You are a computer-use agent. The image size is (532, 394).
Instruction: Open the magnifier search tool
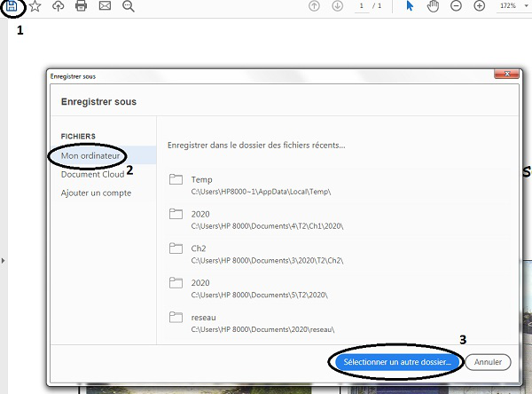click(x=128, y=6)
